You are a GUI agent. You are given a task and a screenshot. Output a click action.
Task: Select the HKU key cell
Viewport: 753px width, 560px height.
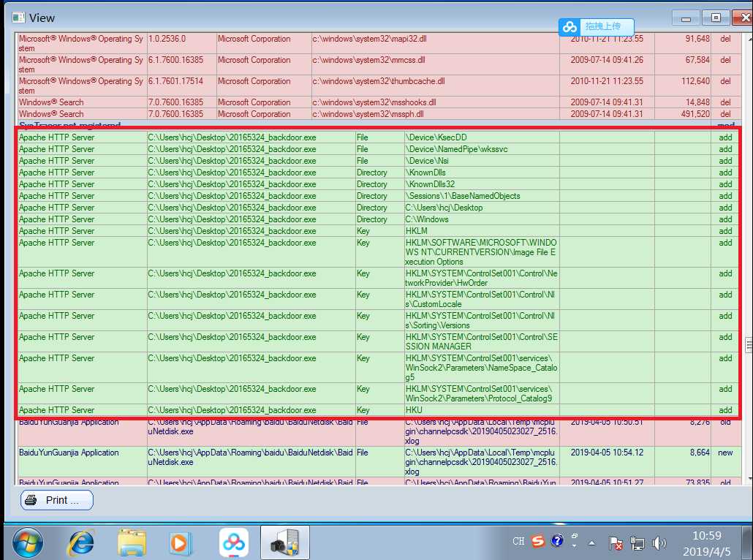tap(482, 410)
